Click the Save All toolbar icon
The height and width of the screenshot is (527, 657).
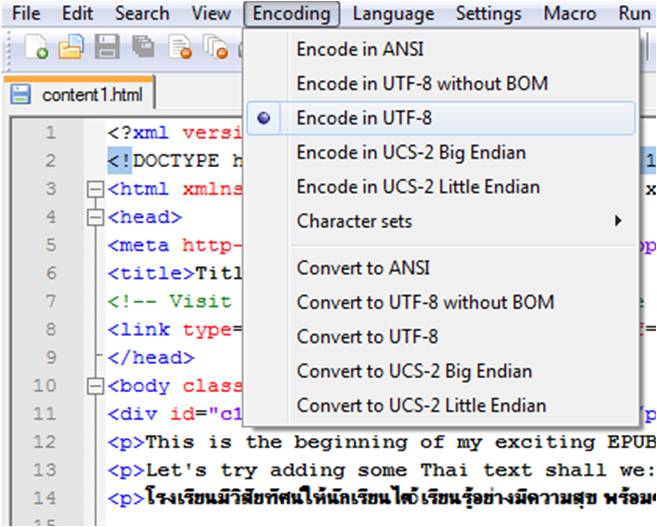pos(143,46)
